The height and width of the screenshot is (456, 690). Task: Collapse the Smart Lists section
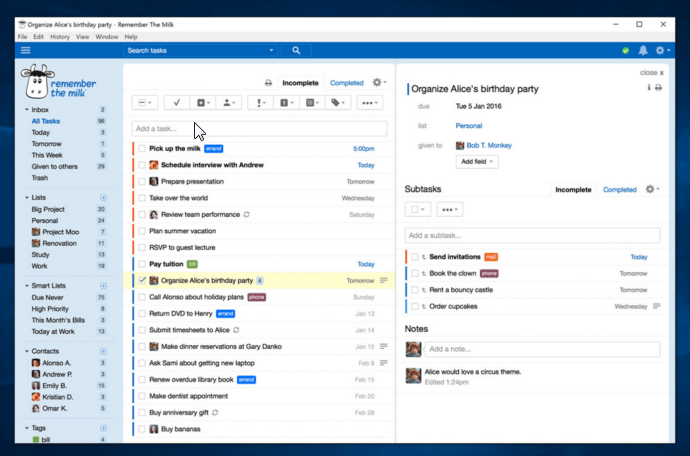point(27,286)
